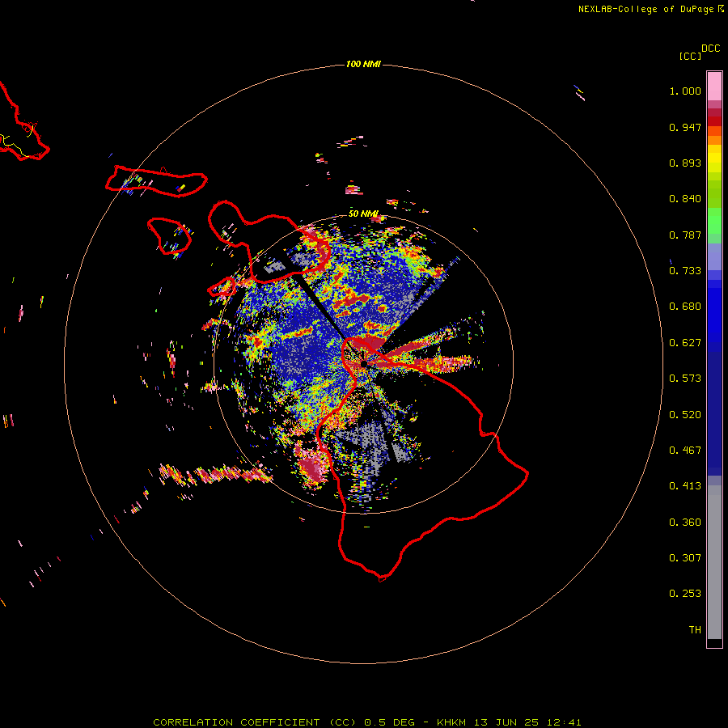Viewport: 728px width, 728px height.
Task: Click the 0.787 color scale label
Action: click(x=685, y=235)
